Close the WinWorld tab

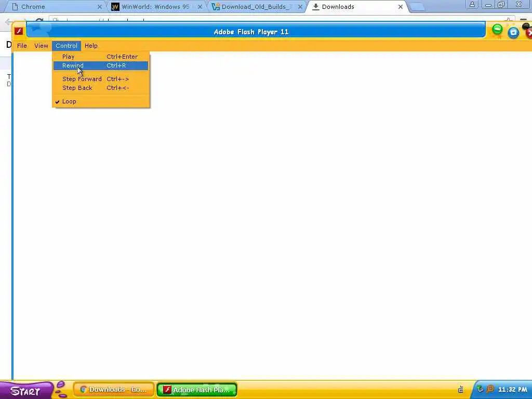click(x=200, y=7)
